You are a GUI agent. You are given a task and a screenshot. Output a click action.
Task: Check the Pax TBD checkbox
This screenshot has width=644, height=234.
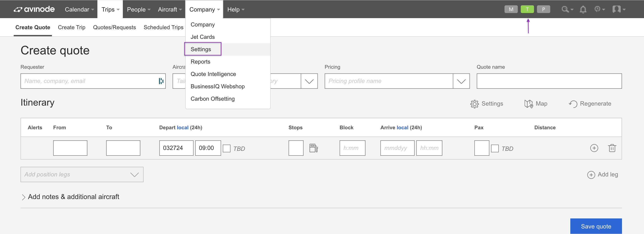tap(495, 149)
